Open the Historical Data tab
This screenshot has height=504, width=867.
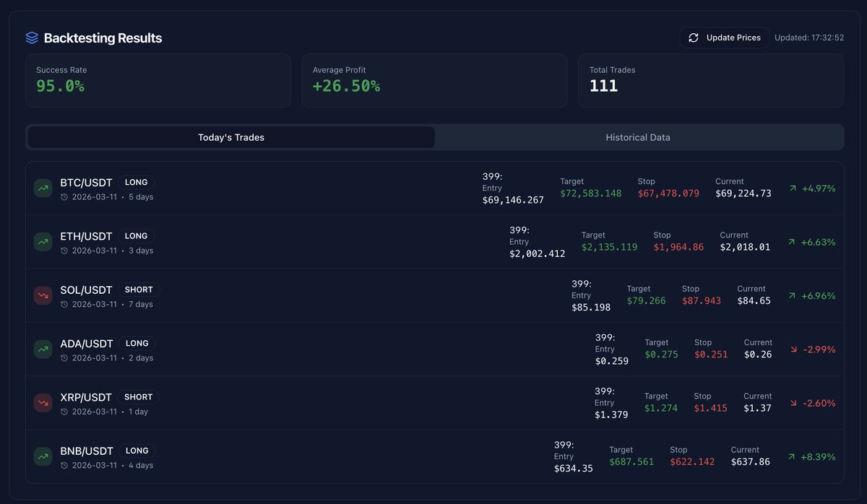(x=638, y=137)
